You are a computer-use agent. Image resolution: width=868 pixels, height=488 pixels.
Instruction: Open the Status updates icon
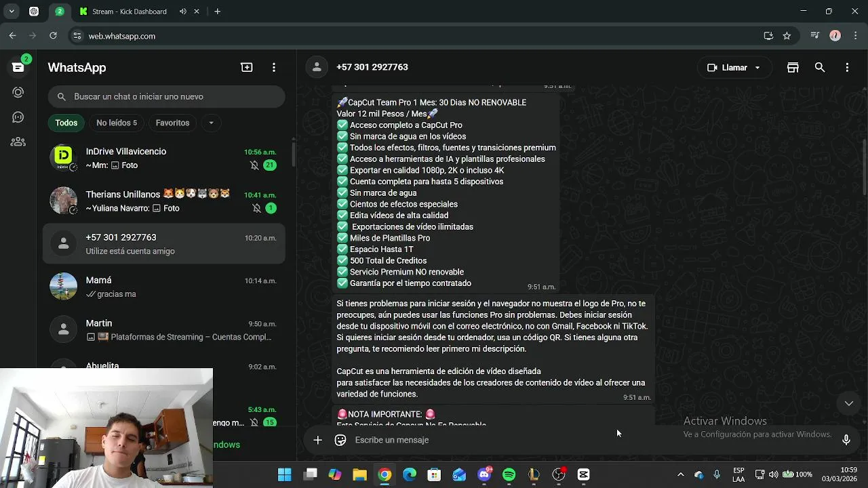pyautogui.click(x=18, y=92)
